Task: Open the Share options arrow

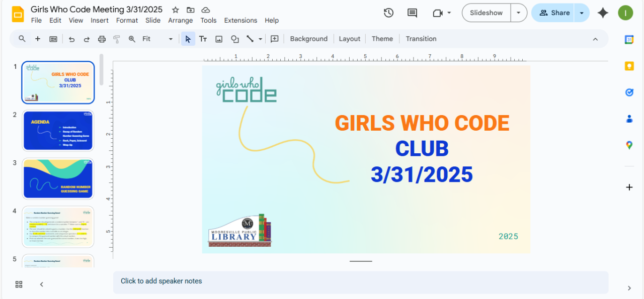Action: click(582, 13)
